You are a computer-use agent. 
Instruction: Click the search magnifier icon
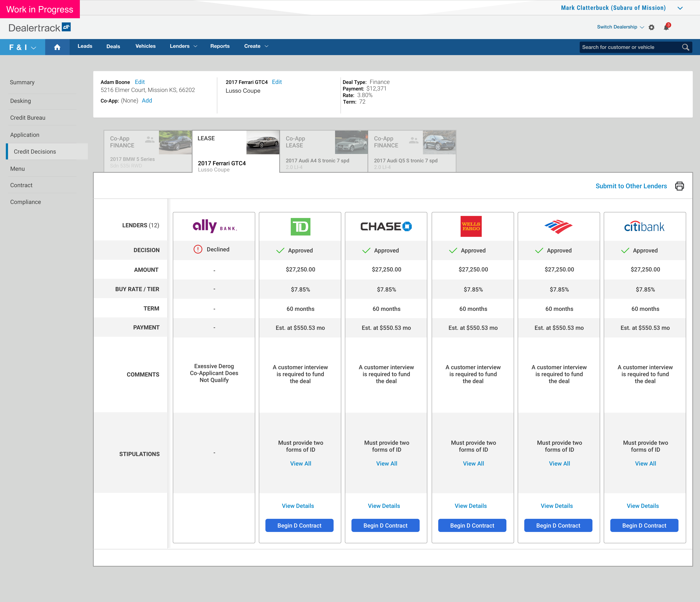pos(685,47)
